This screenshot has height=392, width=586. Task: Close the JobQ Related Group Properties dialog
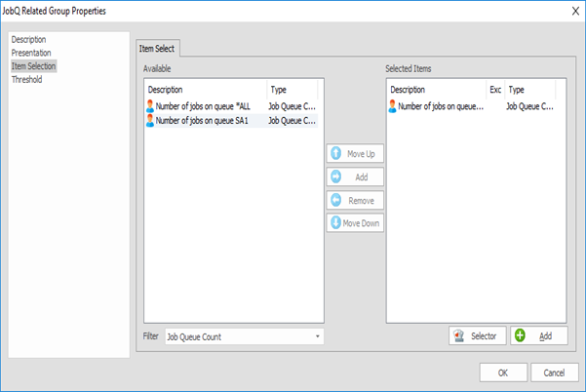568,10
